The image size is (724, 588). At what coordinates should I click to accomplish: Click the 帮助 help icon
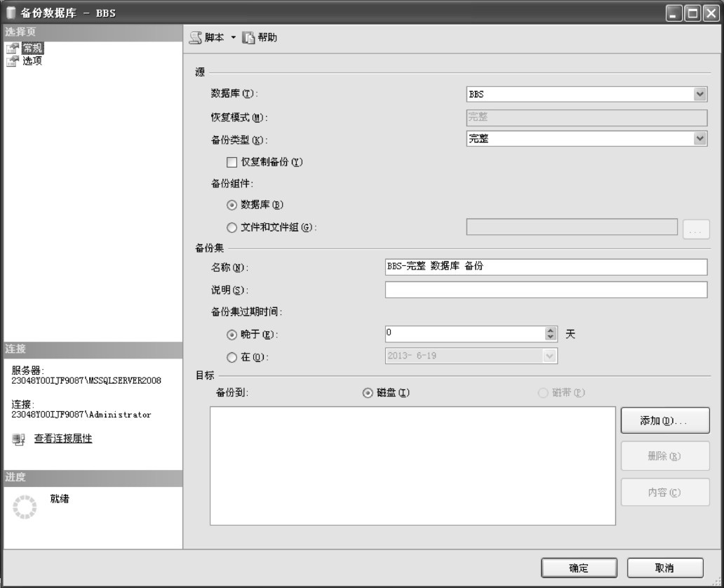pos(248,38)
